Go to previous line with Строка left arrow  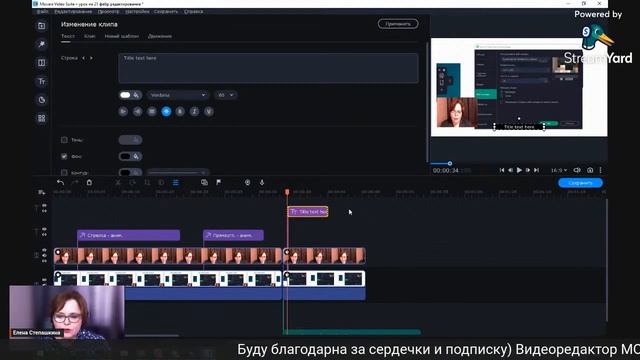(84, 58)
